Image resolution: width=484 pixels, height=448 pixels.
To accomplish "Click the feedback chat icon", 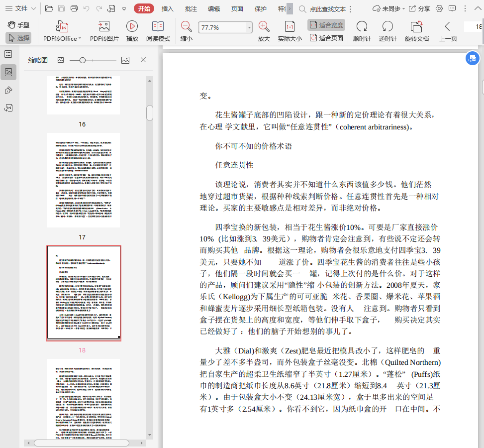I will 452,8.
